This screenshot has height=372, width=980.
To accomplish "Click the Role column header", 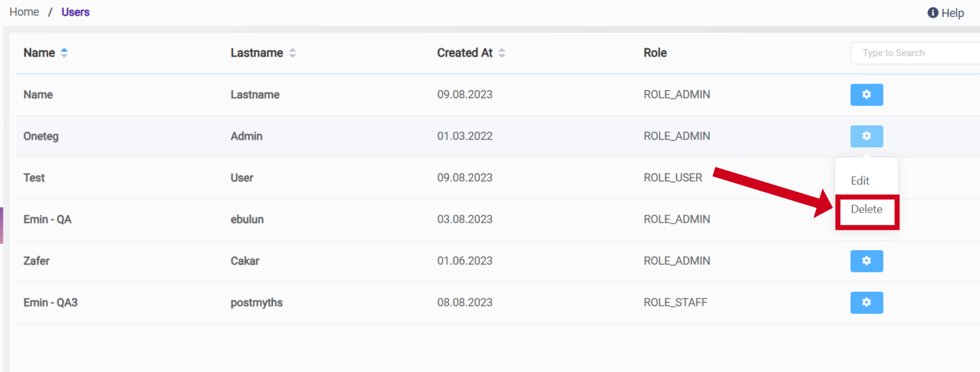I will (x=655, y=53).
